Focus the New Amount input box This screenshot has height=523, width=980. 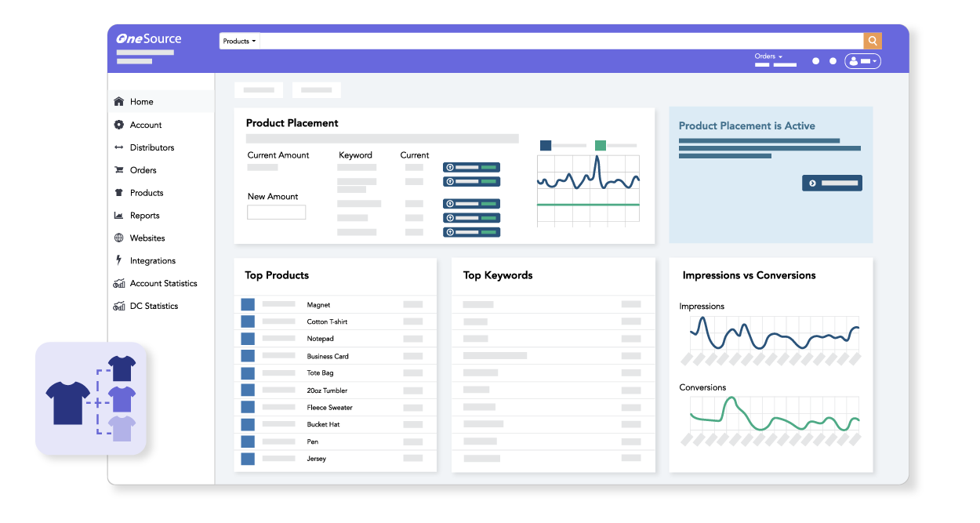point(277,212)
